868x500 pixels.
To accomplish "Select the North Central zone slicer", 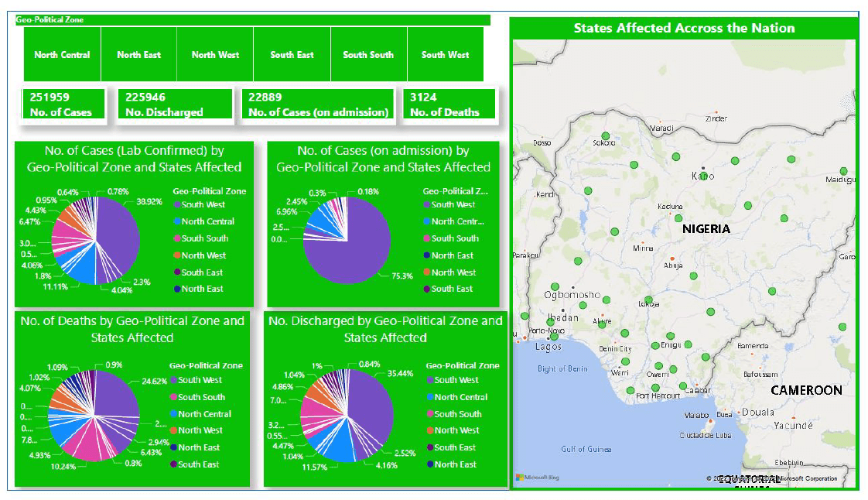I will click(x=62, y=55).
